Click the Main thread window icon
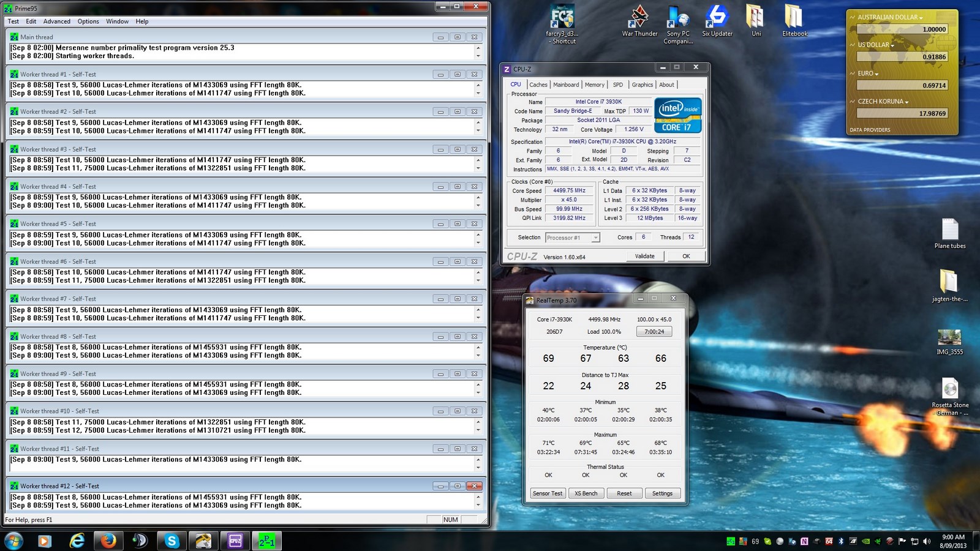Screen dimensions: 980x551 [14, 37]
